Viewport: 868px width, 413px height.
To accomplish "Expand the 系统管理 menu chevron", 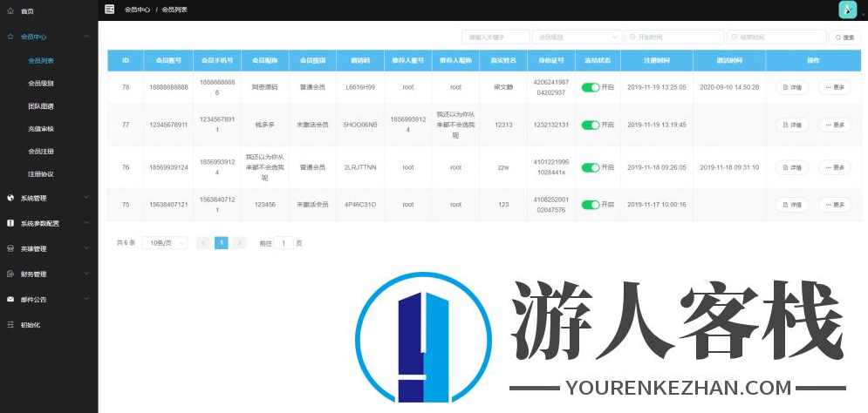I will 86,198.
